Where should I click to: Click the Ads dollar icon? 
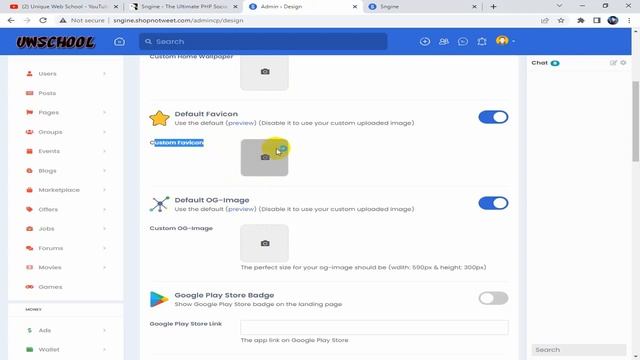click(29, 330)
